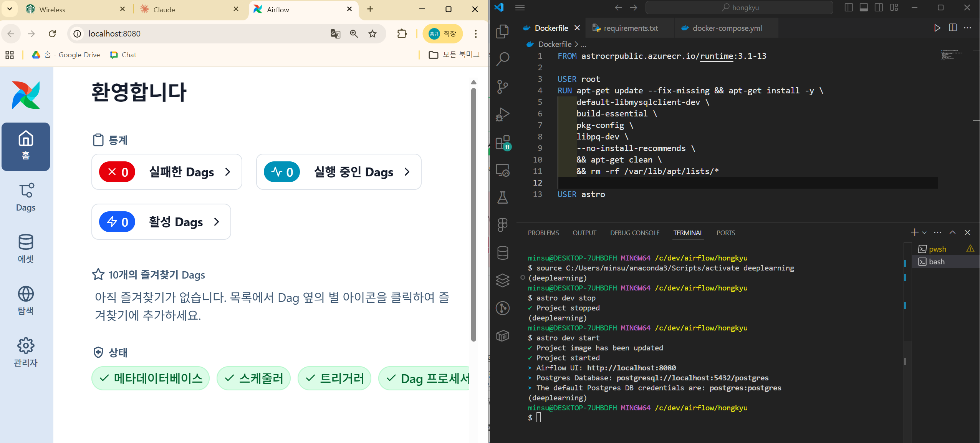980x443 pixels.
Task: Open new terminal launch profile dropdown arrow
Action: 924,233
